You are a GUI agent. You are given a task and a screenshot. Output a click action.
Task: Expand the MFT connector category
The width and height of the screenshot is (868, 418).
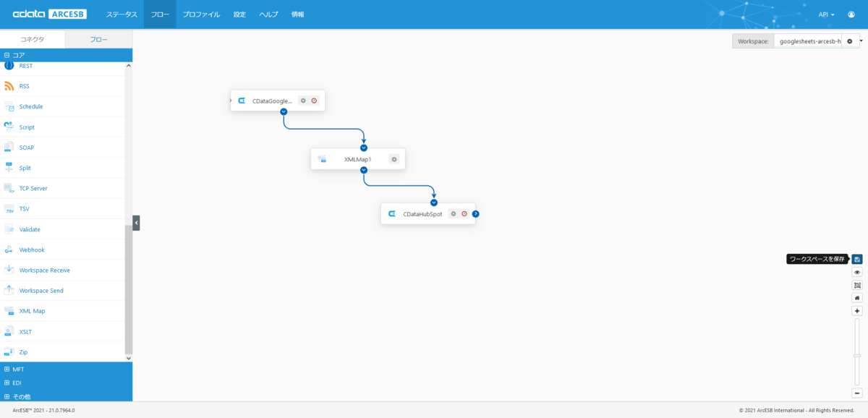pyautogui.click(x=67, y=369)
